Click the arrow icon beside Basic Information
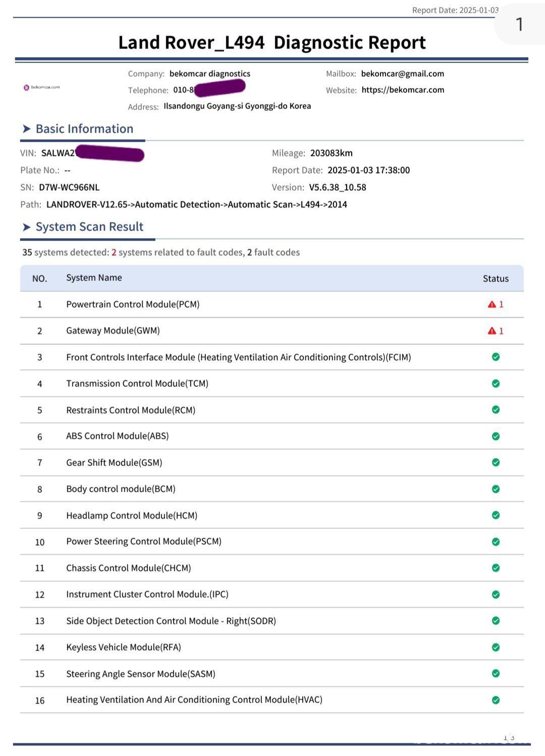This screenshot has height=756, width=545. [26, 129]
